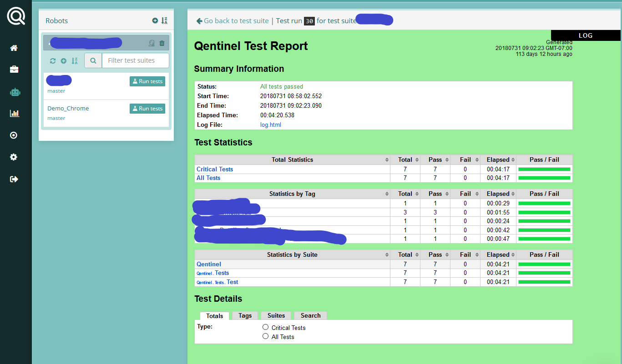Screen dimensions: 622x364
Task: Add a test suite with the plus icon
Action: (x=64, y=60)
